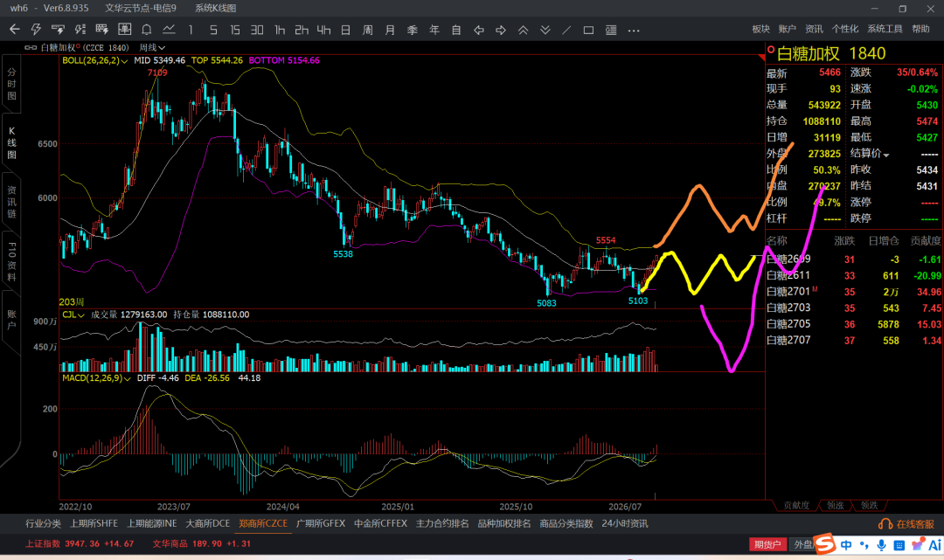This screenshot has width=944, height=560.
Task: Open the 郑商所CZCE exchange tab
Action: 263,523
